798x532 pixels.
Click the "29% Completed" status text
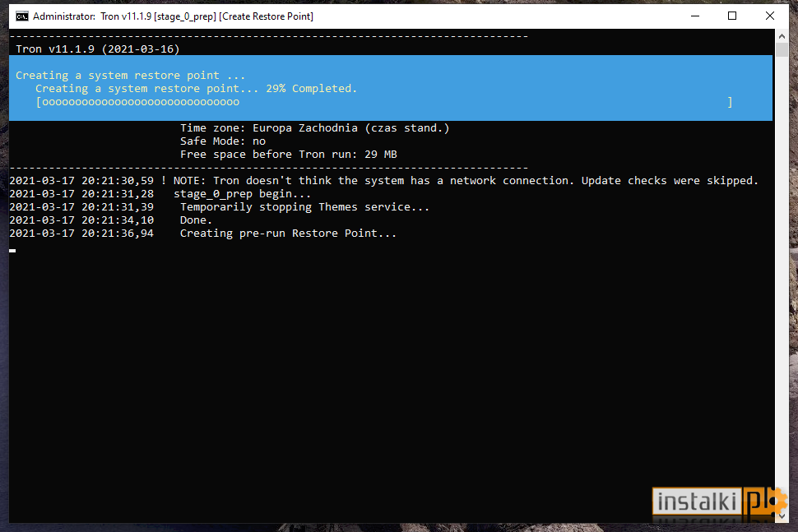click(311, 89)
